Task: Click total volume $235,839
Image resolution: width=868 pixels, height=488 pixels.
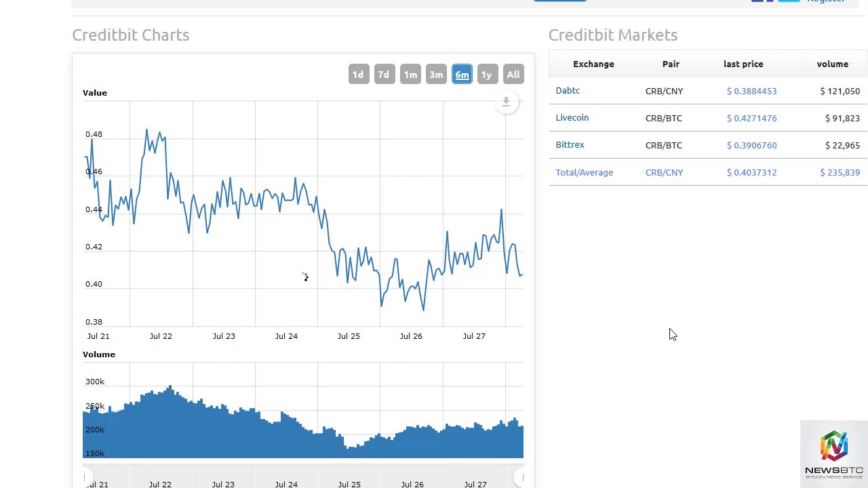Action: click(x=840, y=172)
